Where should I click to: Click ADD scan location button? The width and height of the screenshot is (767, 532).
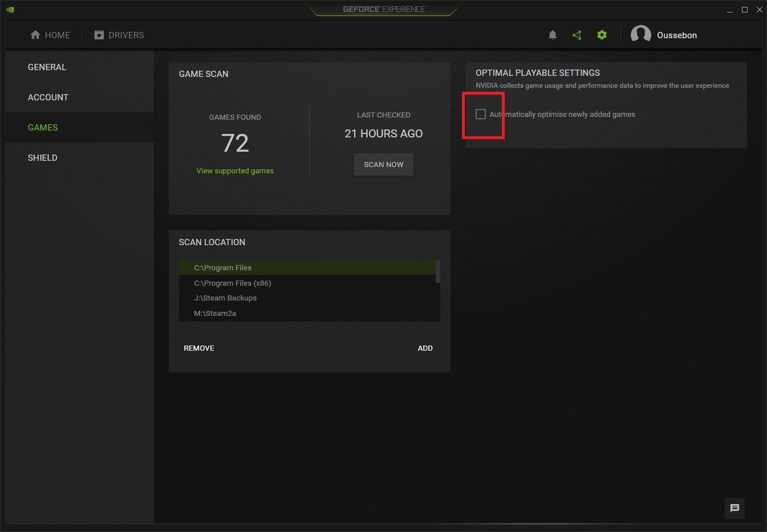[425, 348]
